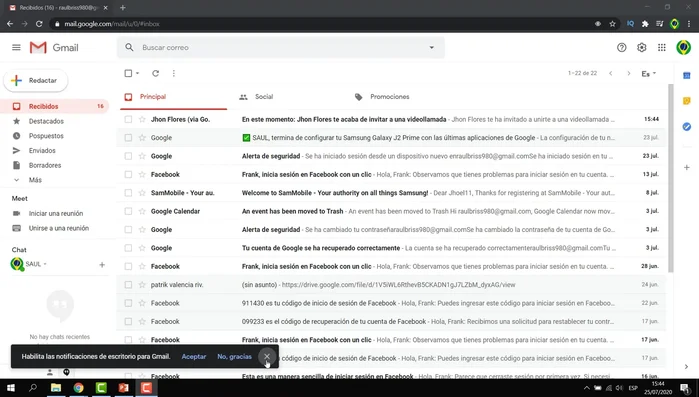Image resolution: width=699 pixels, height=397 pixels.
Task: Check the Alerta de seguridad 23 jul email
Action: pos(128,156)
